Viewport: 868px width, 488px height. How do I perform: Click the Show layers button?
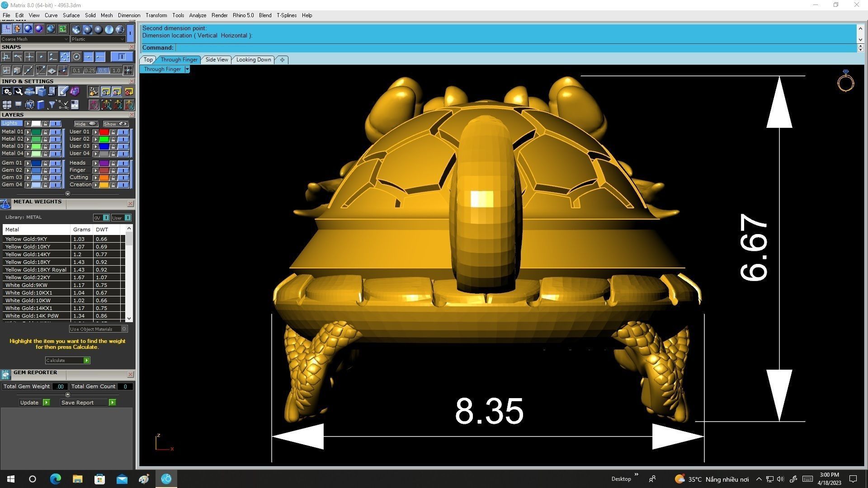(x=115, y=124)
